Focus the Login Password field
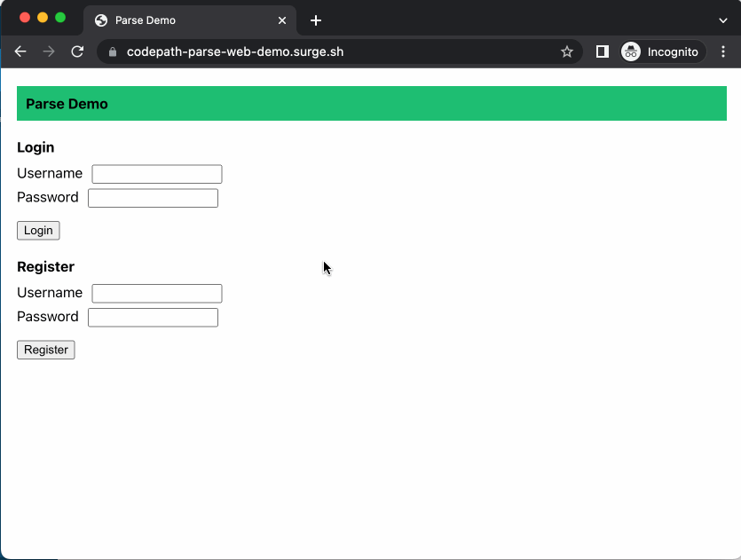This screenshot has height=560, width=741. pyautogui.click(x=154, y=198)
